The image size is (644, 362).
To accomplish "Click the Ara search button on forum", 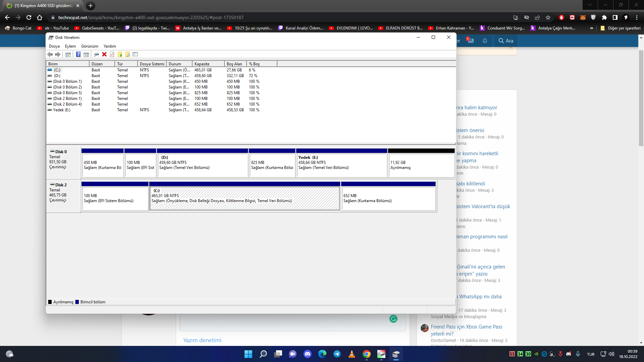I will click(506, 41).
